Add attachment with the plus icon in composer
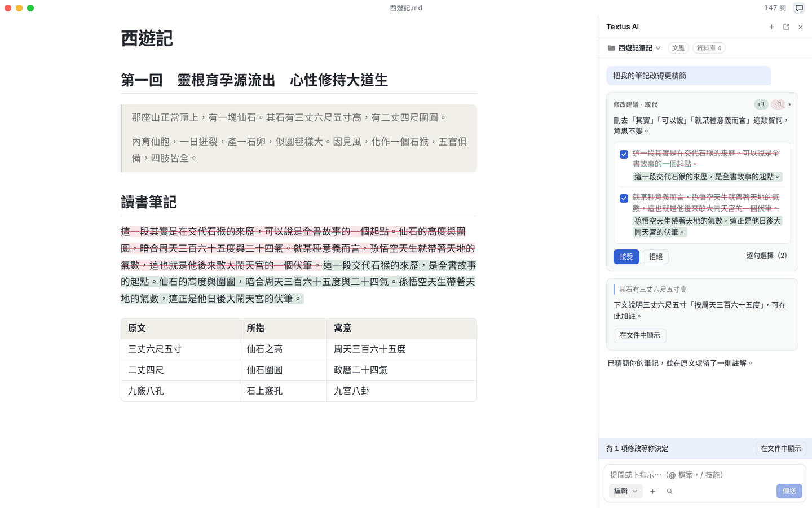The height and width of the screenshot is (508, 812). [652, 492]
